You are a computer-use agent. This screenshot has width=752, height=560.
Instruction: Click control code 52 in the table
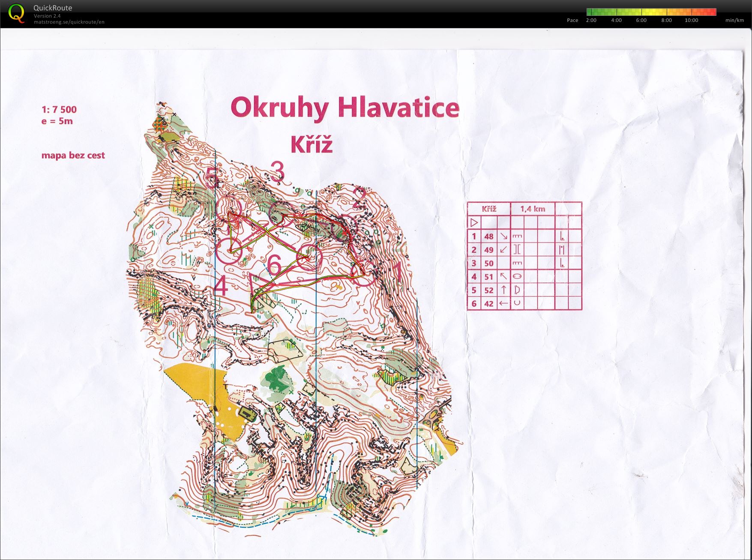pos(489,290)
